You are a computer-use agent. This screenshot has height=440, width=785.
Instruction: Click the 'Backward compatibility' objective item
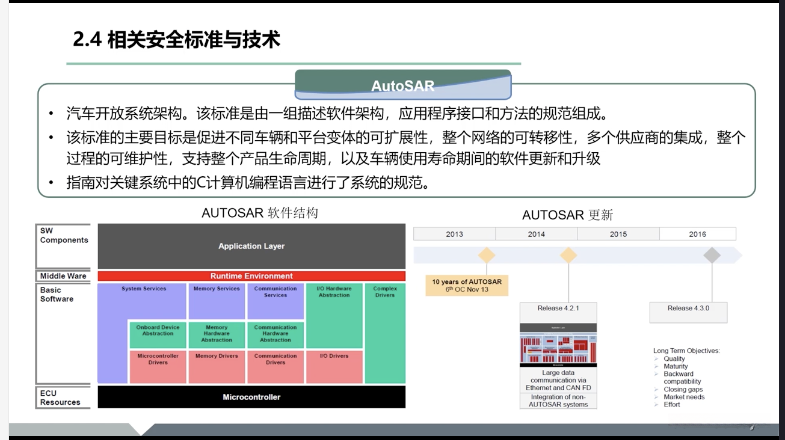point(682,377)
